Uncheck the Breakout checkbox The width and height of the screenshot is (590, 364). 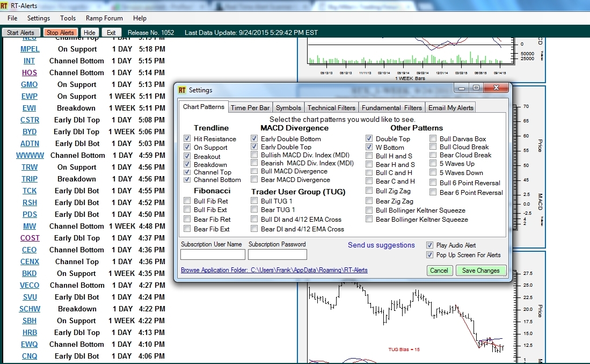click(x=187, y=156)
